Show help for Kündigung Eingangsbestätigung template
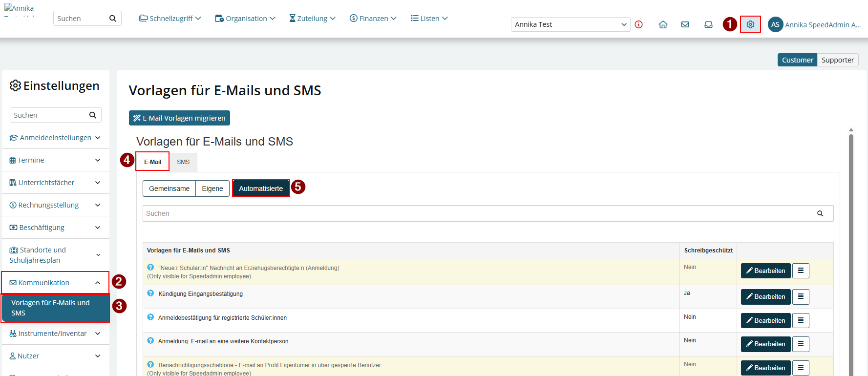This screenshot has width=868, height=376. (x=150, y=293)
